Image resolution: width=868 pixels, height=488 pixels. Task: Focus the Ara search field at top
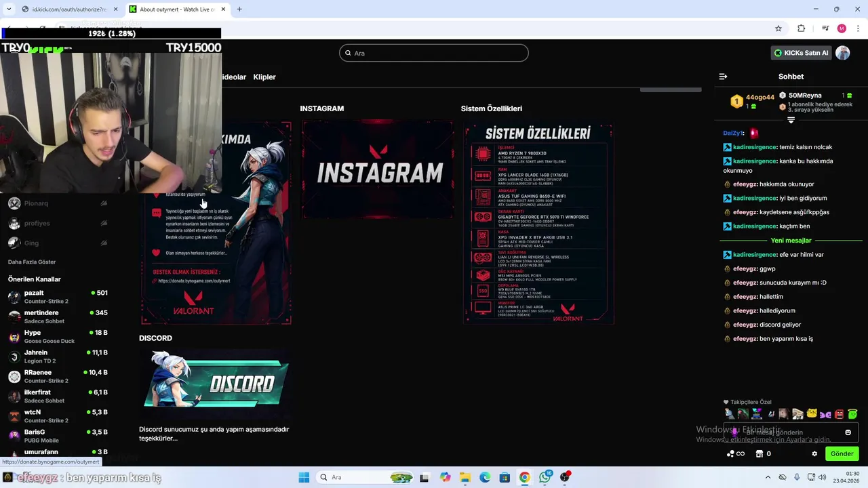(434, 53)
